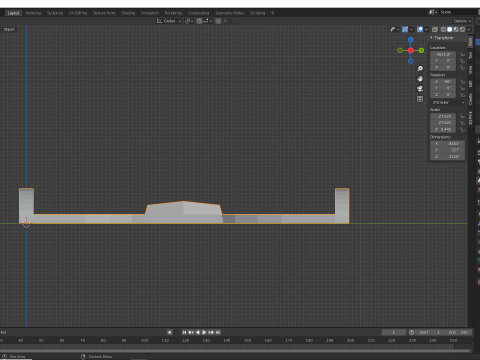Open proportional editing falloff dropdown
The image size is (480, 360).
click(227, 21)
